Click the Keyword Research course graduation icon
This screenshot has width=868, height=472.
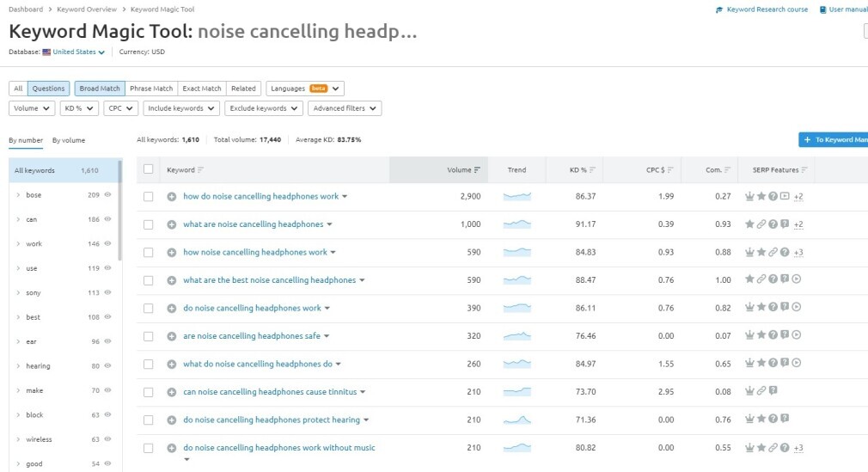coord(719,9)
